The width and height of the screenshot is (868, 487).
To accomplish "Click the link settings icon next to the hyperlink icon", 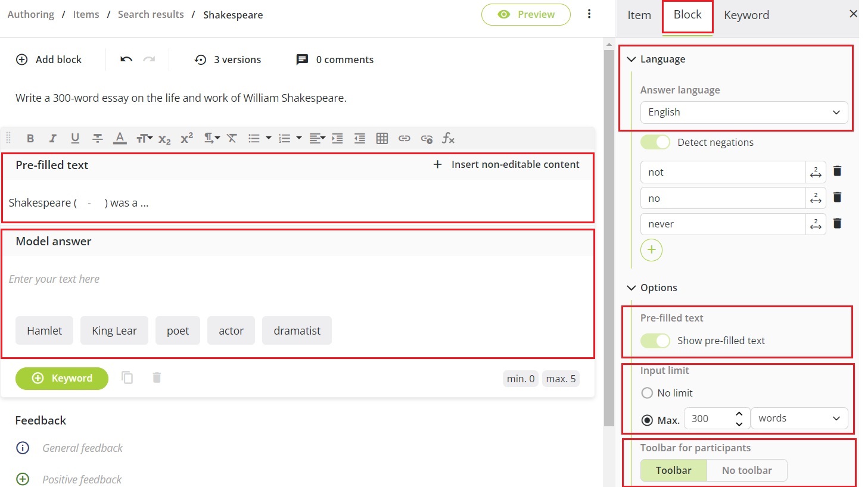I will (427, 138).
